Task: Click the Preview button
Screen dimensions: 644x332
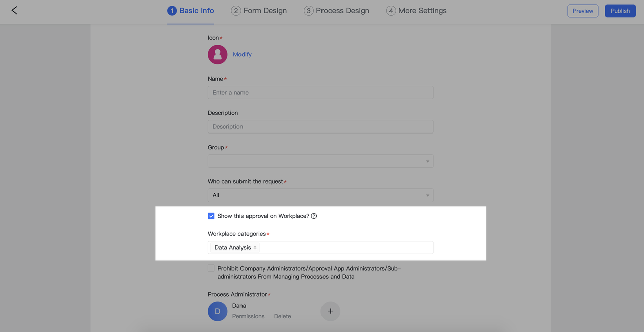Action: tap(583, 11)
